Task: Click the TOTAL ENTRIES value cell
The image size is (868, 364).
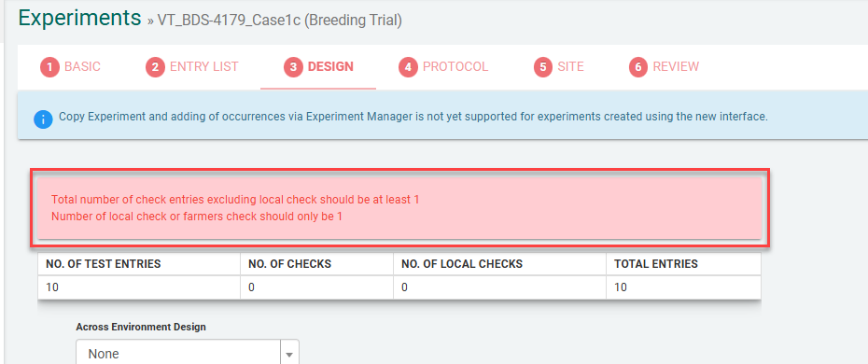Action: 683,287
